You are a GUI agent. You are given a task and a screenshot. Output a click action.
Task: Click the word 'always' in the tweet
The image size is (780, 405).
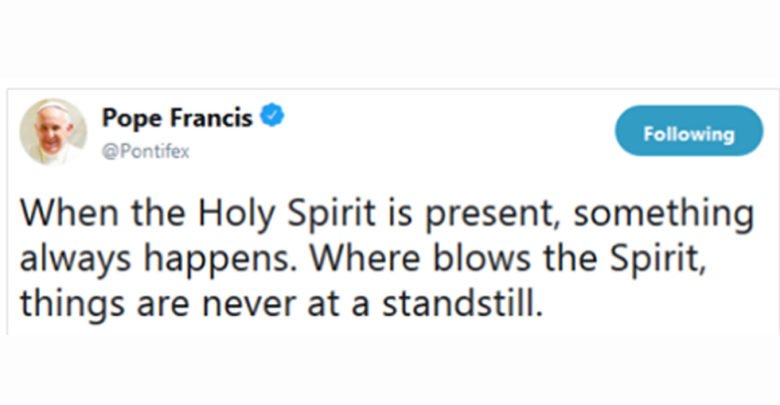[x=75, y=260]
